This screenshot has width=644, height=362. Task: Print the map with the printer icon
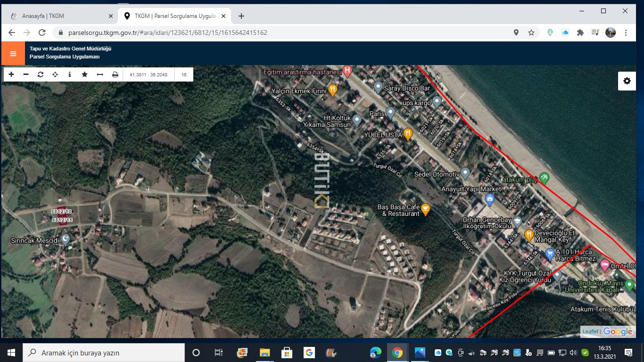click(115, 74)
